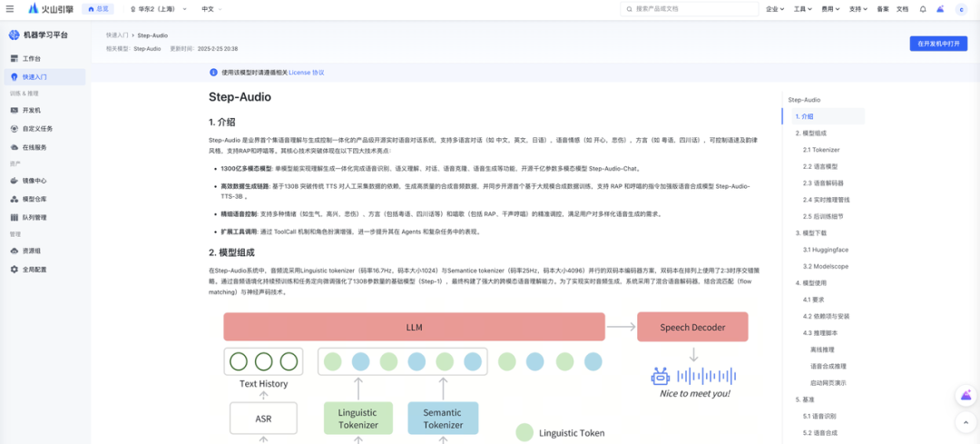
Task: Jump to 2.2 语言模型 in the outline
Action: point(819,166)
